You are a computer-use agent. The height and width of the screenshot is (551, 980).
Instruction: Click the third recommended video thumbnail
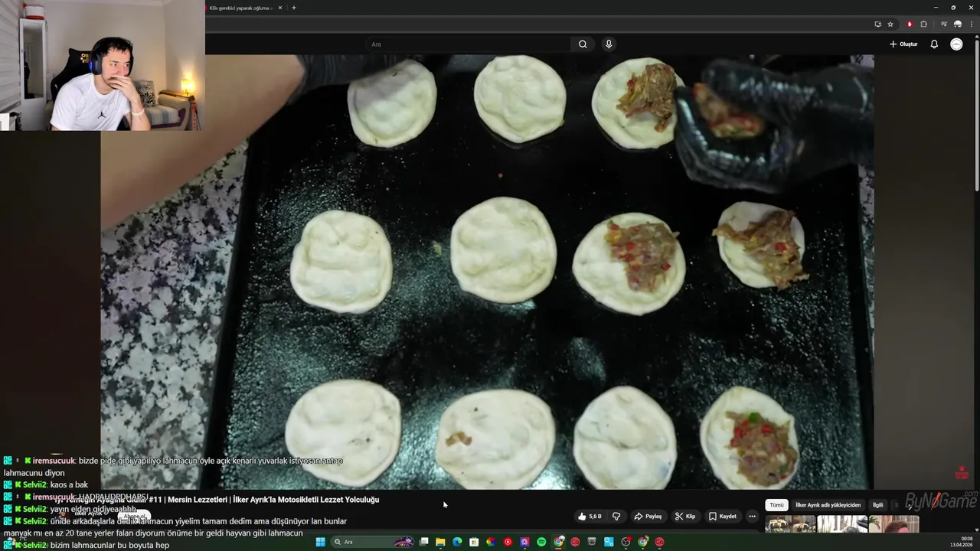tap(895, 525)
